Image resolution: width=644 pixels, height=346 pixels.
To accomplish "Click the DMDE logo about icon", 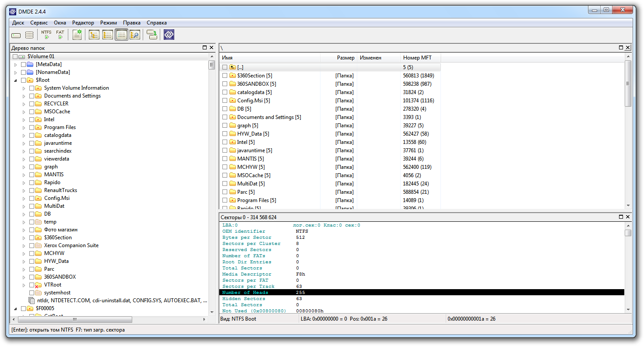I will (x=169, y=35).
